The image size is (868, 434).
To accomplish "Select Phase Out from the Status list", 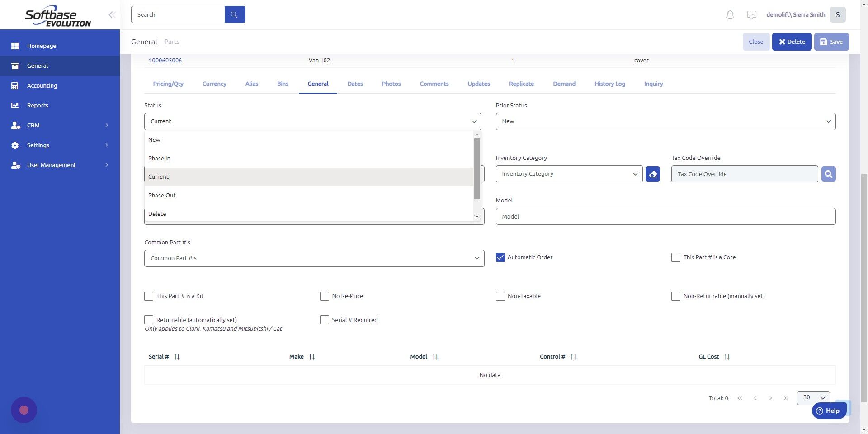I will 161,195.
